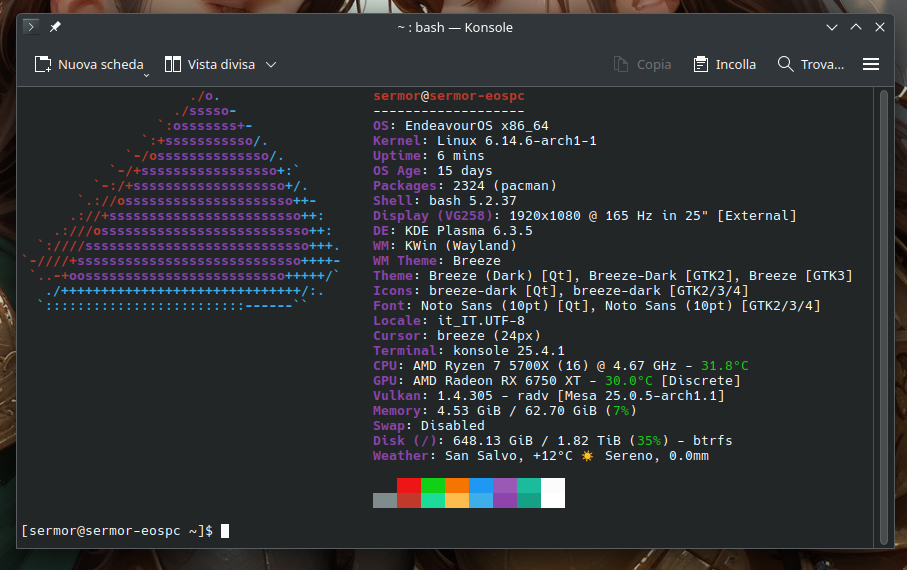The height and width of the screenshot is (570, 907).
Task: Click the Trova magnifying glass icon
Action: [x=786, y=64]
